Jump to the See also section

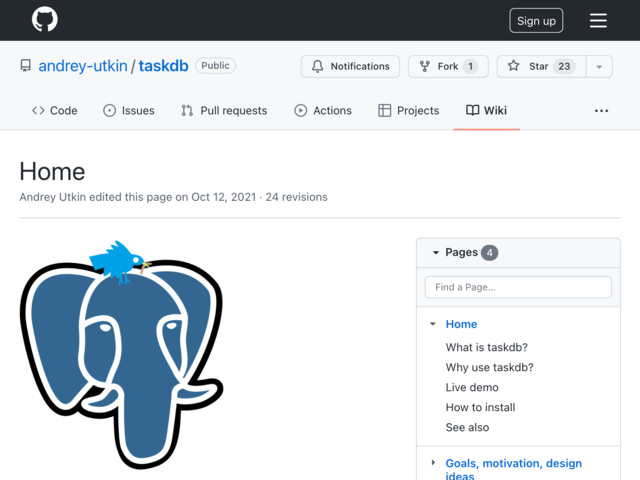pos(467,427)
